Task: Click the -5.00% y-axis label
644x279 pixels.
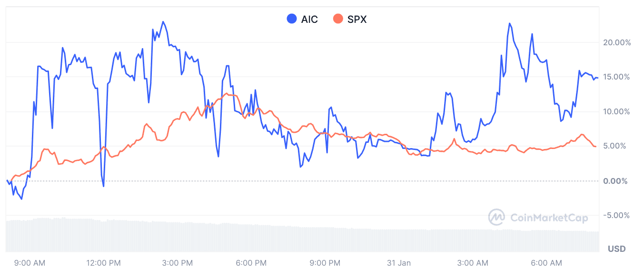Action: point(617,215)
